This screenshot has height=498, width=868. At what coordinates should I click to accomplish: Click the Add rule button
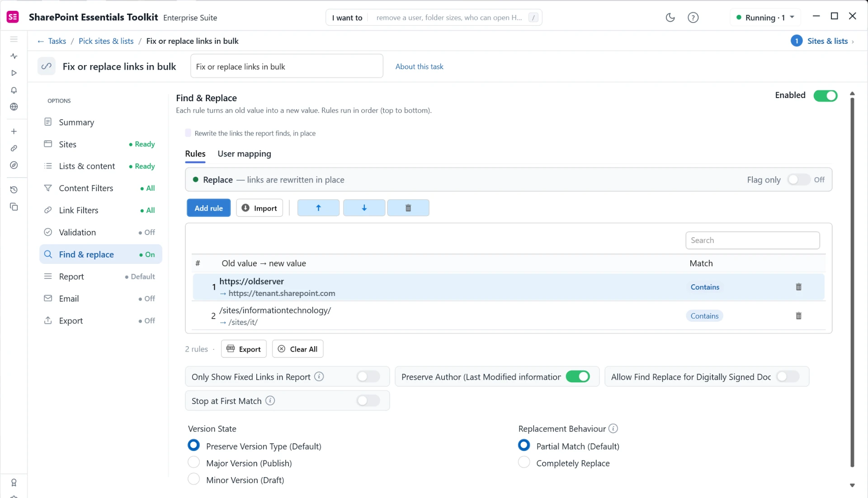point(208,208)
